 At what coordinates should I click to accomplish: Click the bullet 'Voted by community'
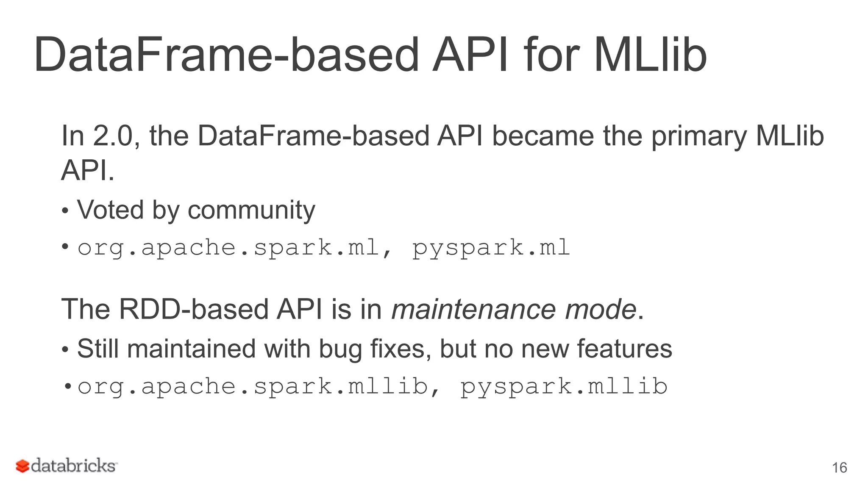[196, 211]
